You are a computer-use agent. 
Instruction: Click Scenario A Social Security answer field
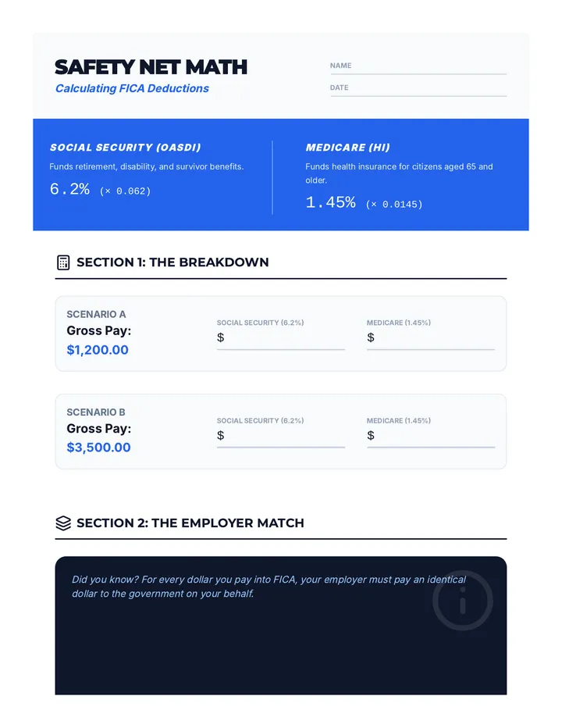[281, 338]
